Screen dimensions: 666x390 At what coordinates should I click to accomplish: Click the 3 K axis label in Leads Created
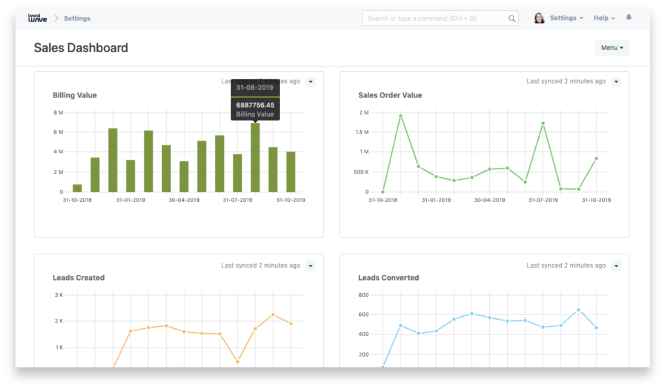pos(59,295)
